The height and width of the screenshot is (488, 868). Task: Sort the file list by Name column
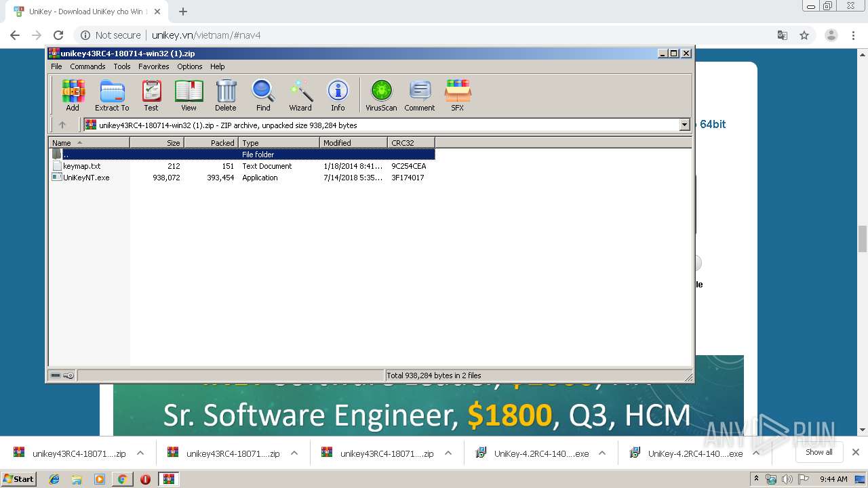click(90, 142)
